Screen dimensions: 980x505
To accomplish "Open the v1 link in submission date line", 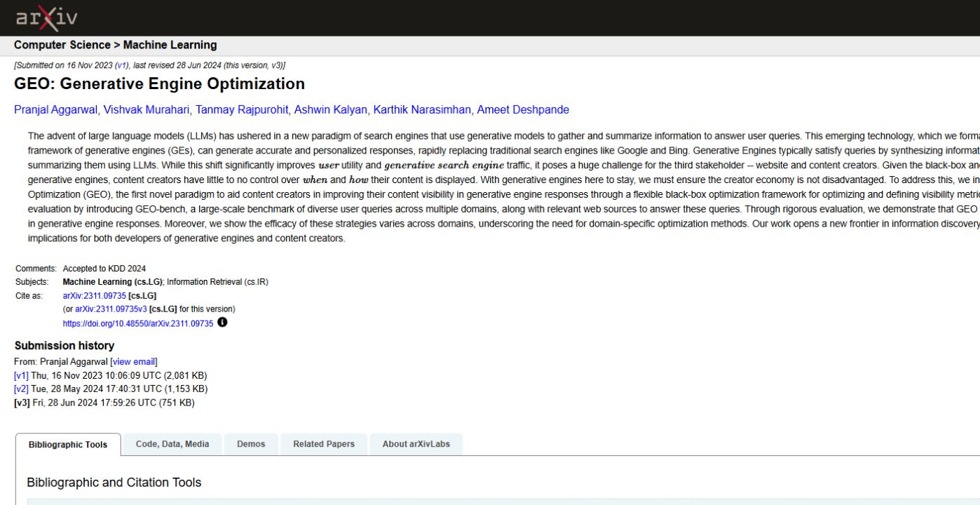I will 122,65.
